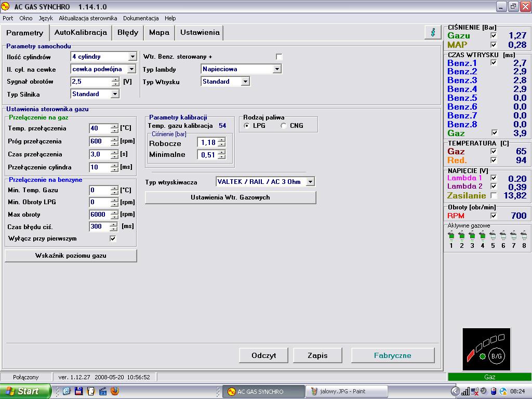
Task: Open the Dokumentacja menu
Action: (x=141, y=18)
